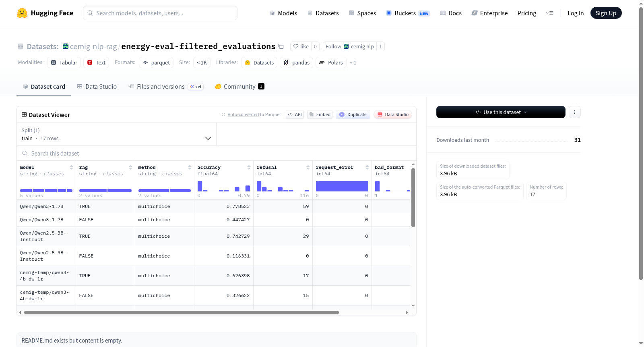Sort the method column
Image resolution: width=644 pixels, height=347 pixels.
tap(190, 167)
